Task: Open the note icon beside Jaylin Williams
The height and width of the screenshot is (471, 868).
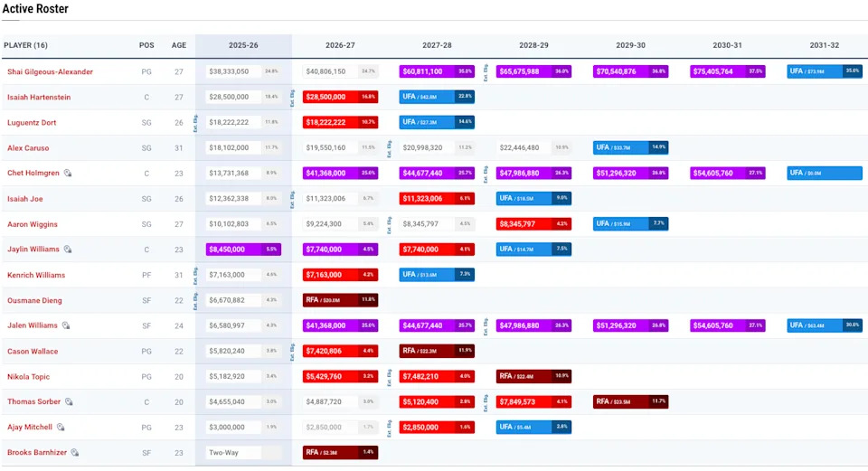Action: 68,250
